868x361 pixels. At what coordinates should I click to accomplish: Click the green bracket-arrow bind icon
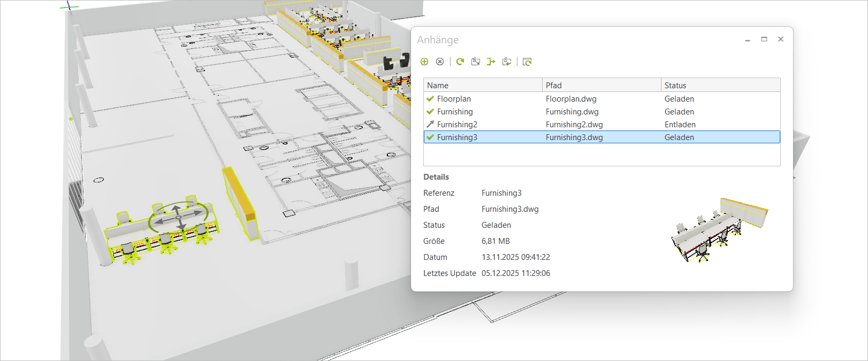point(491,62)
